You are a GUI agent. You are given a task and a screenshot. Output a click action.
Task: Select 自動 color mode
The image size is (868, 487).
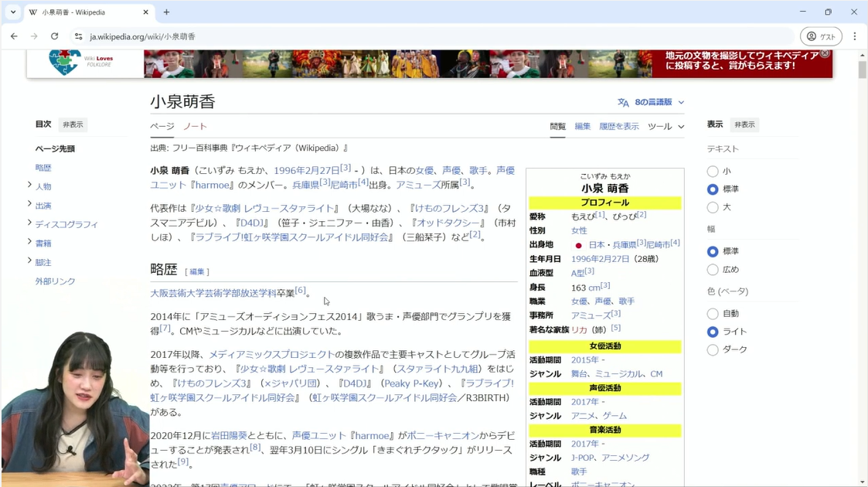pyautogui.click(x=713, y=314)
